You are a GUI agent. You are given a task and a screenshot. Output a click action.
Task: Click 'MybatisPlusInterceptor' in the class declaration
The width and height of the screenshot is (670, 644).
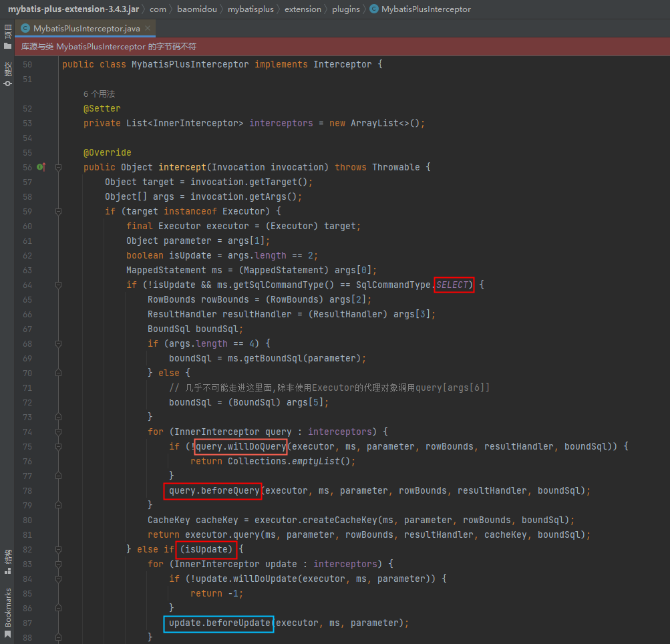click(190, 64)
